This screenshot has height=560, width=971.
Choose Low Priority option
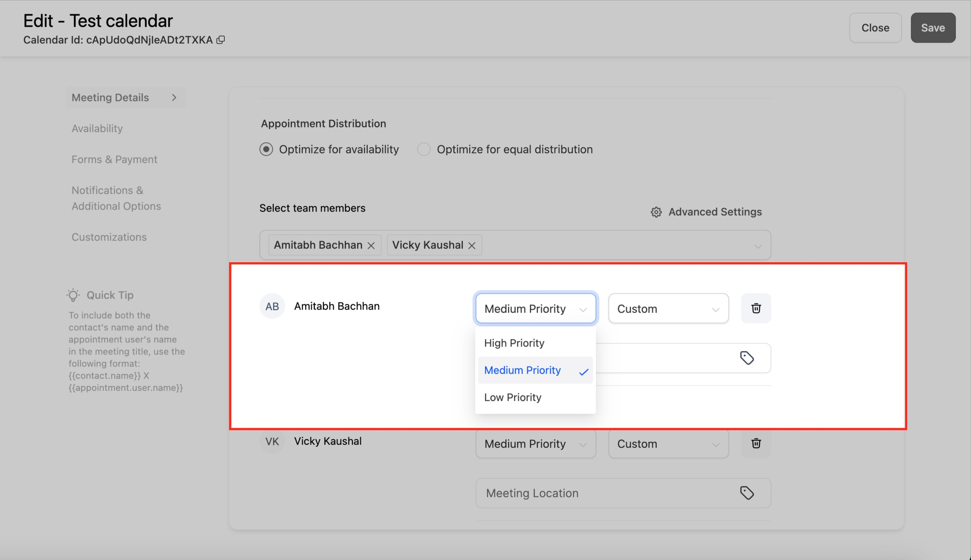coord(512,397)
